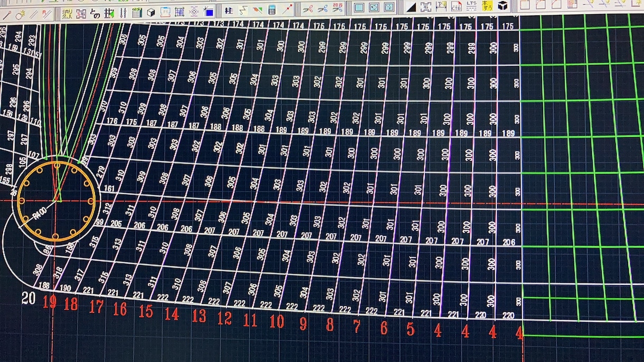Select the 190 dimension value
Viewport: 644px width, 362px height.
[x=65, y=288]
